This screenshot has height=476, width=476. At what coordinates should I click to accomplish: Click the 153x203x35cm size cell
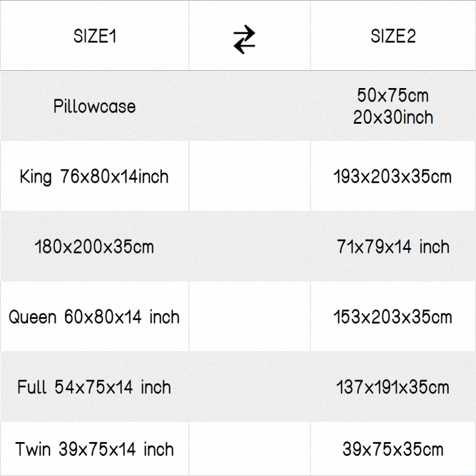tap(393, 317)
